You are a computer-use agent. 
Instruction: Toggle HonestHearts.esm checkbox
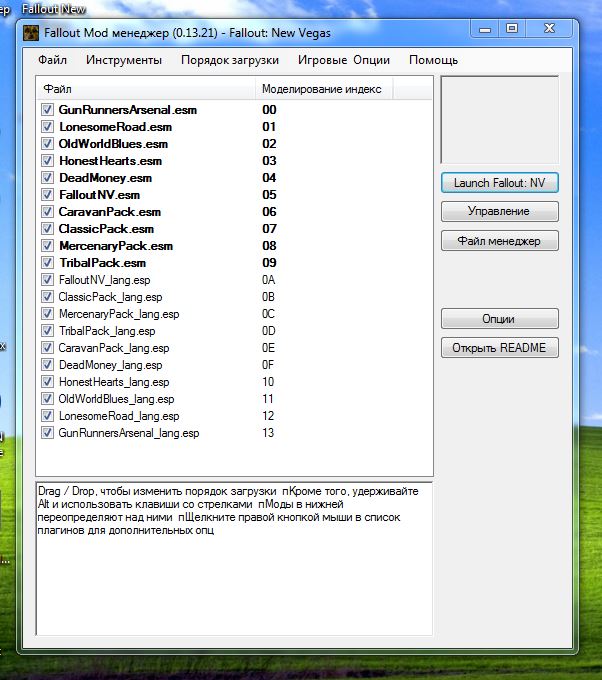pyautogui.click(x=47, y=161)
